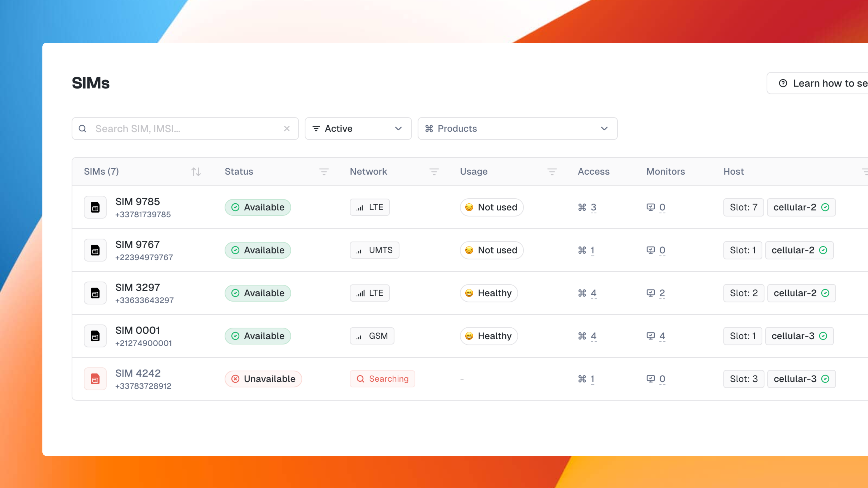Open the Products dropdown
The width and height of the screenshot is (868, 488).
(517, 129)
